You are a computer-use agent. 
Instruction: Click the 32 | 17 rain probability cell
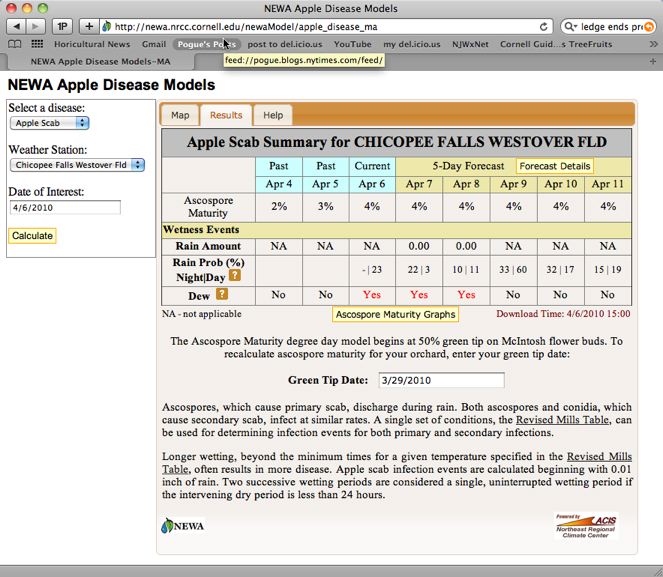(x=560, y=270)
